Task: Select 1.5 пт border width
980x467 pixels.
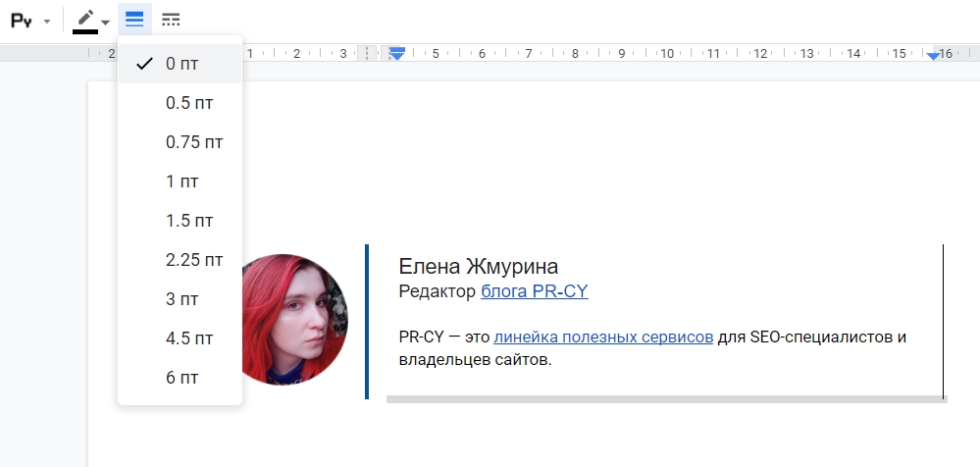Action: [x=180, y=221]
